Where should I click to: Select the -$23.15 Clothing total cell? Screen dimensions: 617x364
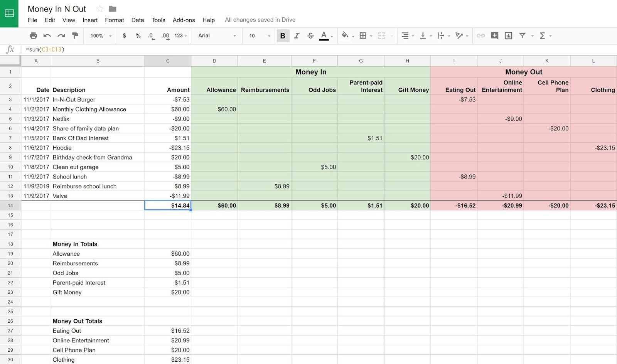pos(593,206)
